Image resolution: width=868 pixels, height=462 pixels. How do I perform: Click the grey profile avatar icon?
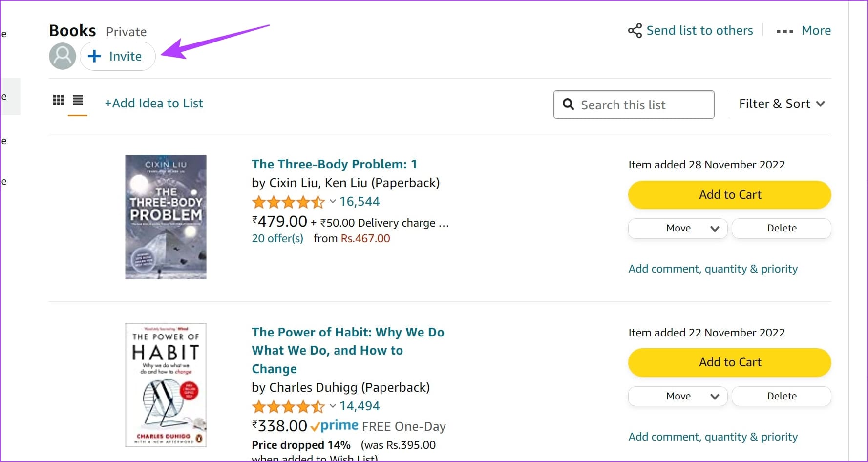click(x=63, y=56)
